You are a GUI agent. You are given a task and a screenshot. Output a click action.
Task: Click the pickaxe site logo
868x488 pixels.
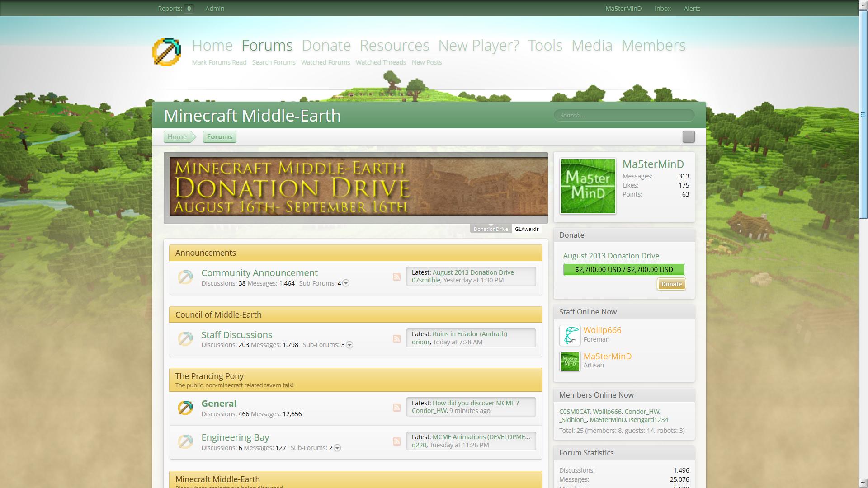click(166, 52)
